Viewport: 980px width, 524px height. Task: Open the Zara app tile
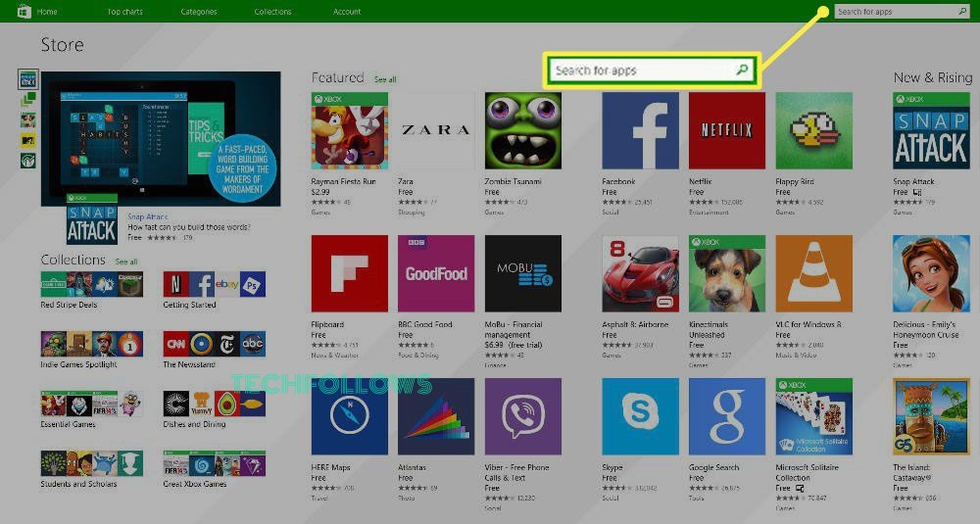436,130
